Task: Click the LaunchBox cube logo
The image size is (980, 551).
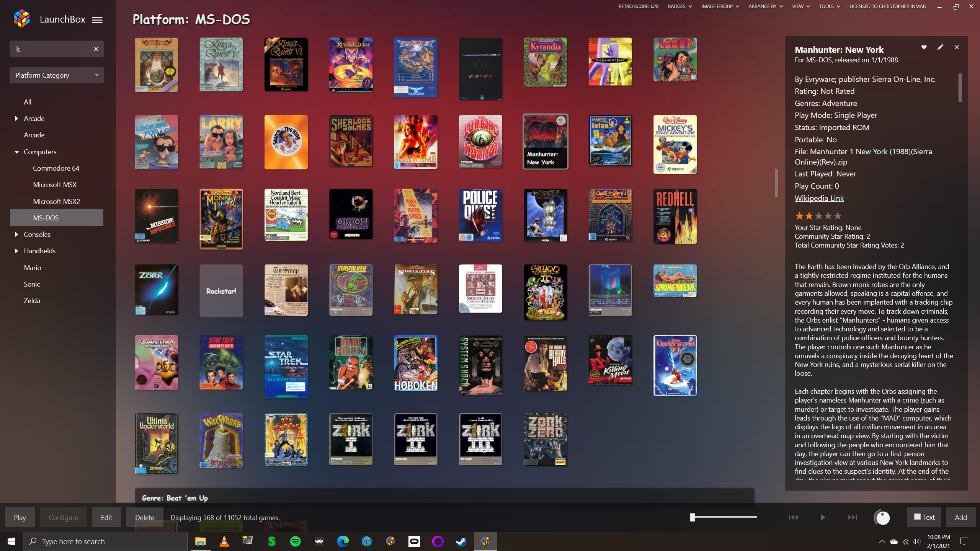Action: click(22, 19)
